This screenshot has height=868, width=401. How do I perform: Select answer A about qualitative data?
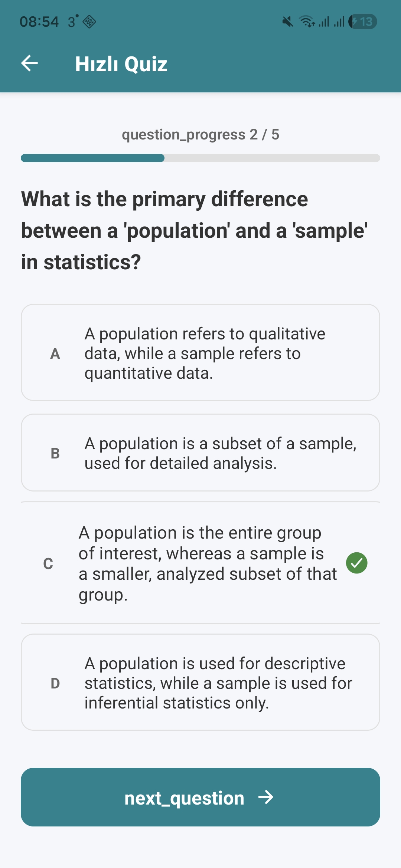click(200, 352)
